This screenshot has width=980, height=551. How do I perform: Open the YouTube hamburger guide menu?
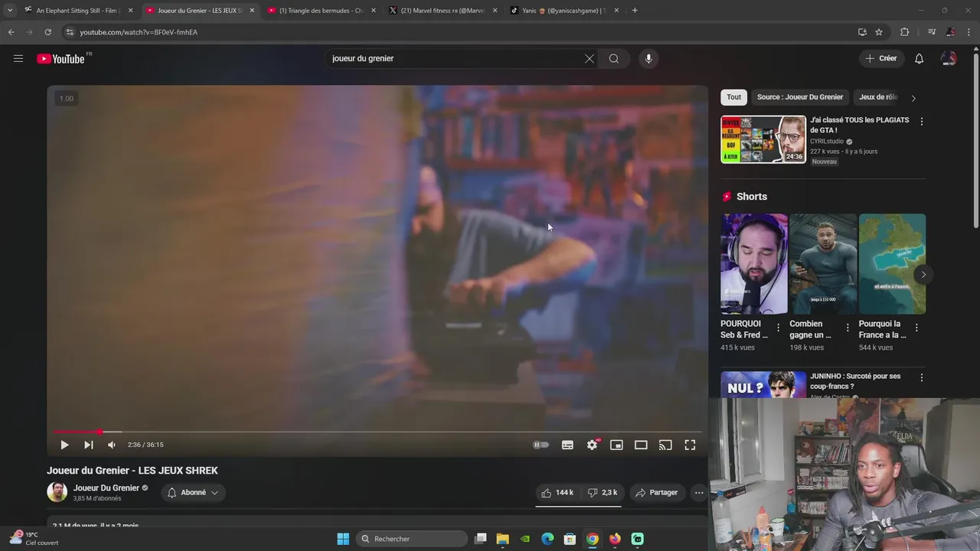18,58
